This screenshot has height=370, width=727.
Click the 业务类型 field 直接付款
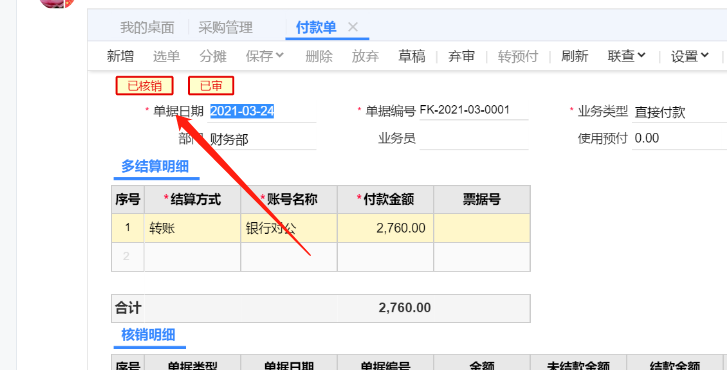[679, 112]
